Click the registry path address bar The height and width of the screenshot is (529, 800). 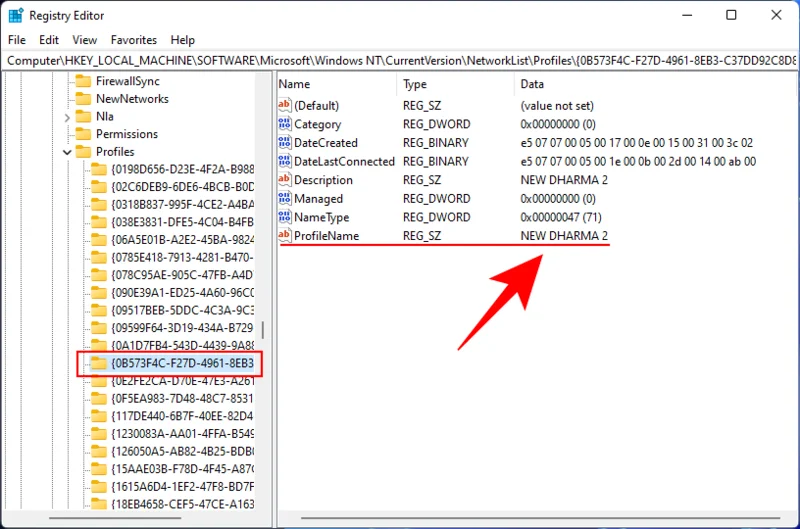click(x=400, y=60)
